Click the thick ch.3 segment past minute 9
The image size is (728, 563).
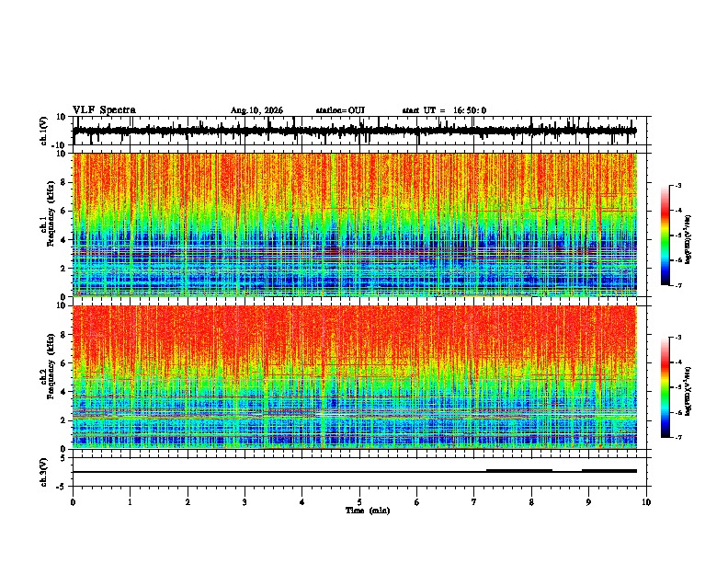609,471
